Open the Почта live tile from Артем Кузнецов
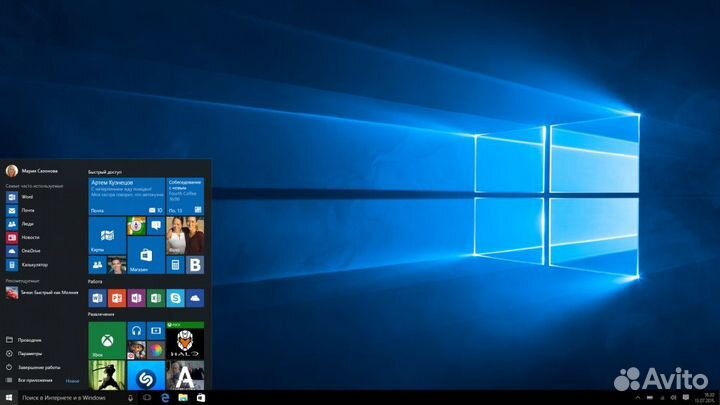Screen dimensions: 720x405 coord(126,196)
